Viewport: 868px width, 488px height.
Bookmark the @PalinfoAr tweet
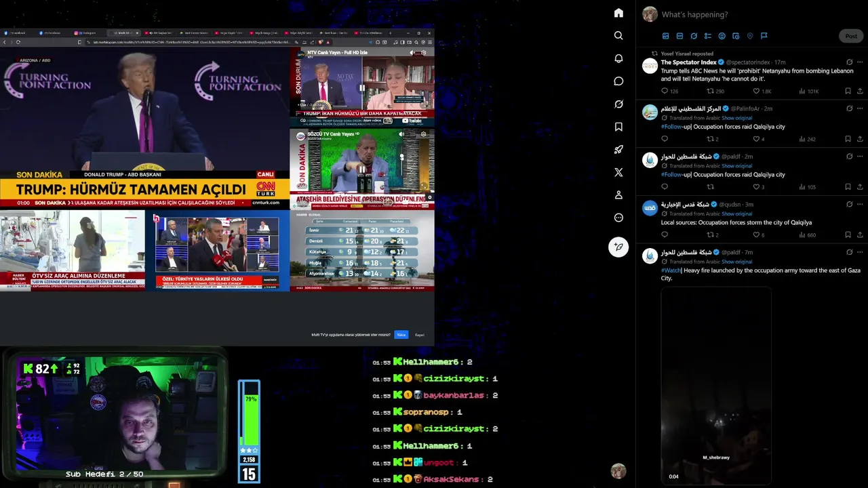tap(848, 139)
